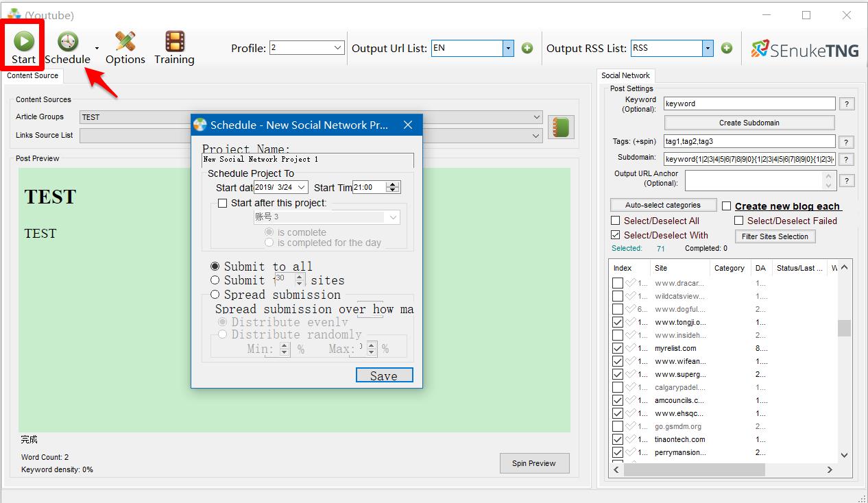Click the Save button in Schedule dialog

point(384,376)
